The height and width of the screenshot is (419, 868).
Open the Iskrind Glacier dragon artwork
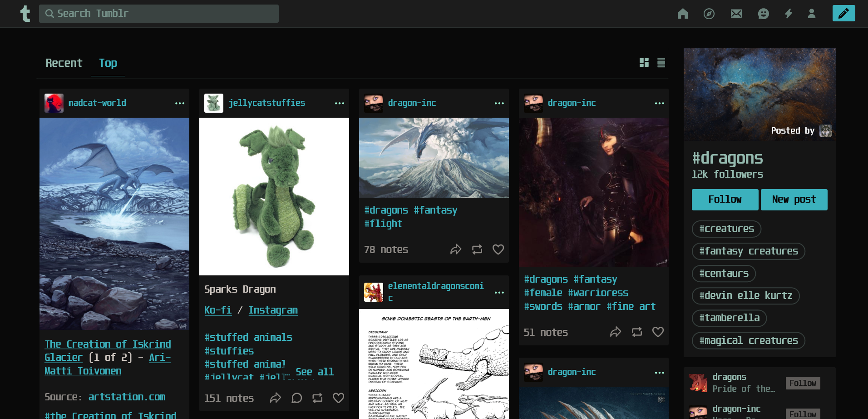(x=114, y=224)
